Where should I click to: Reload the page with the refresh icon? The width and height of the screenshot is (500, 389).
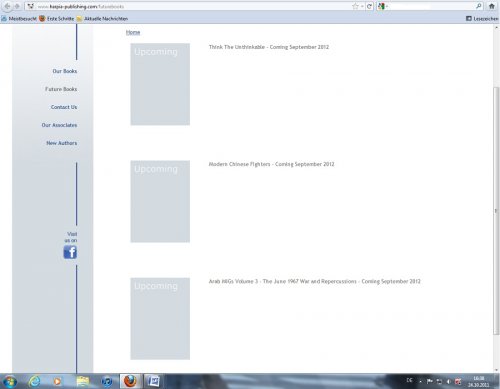(369, 6)
